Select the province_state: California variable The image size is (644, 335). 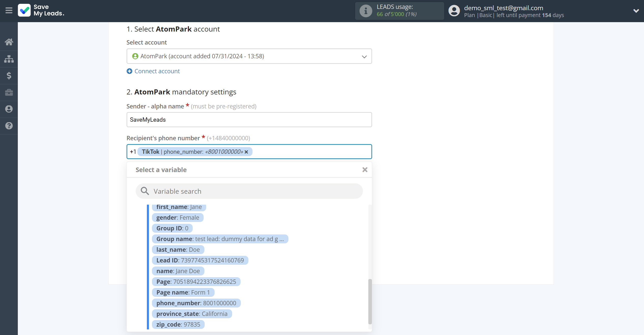click(192, 314)
